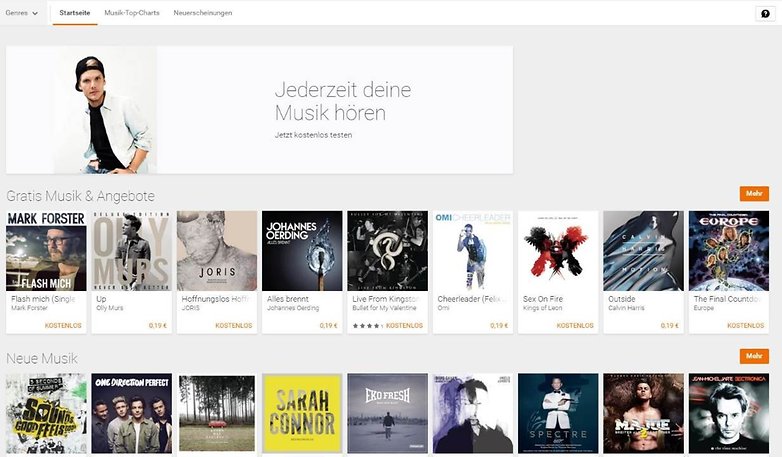
Task: Open the Genres dropdown
Action: [x=21, y=13]
